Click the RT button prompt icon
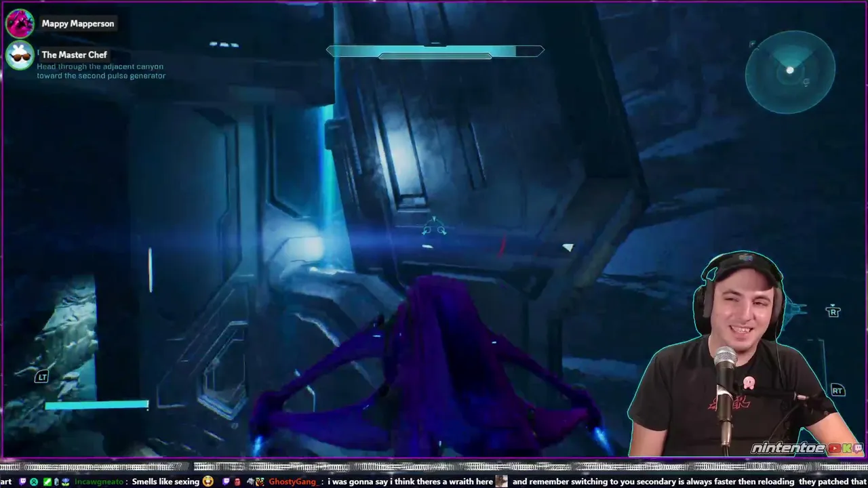The image size is (868, 488). click(837, 390)
